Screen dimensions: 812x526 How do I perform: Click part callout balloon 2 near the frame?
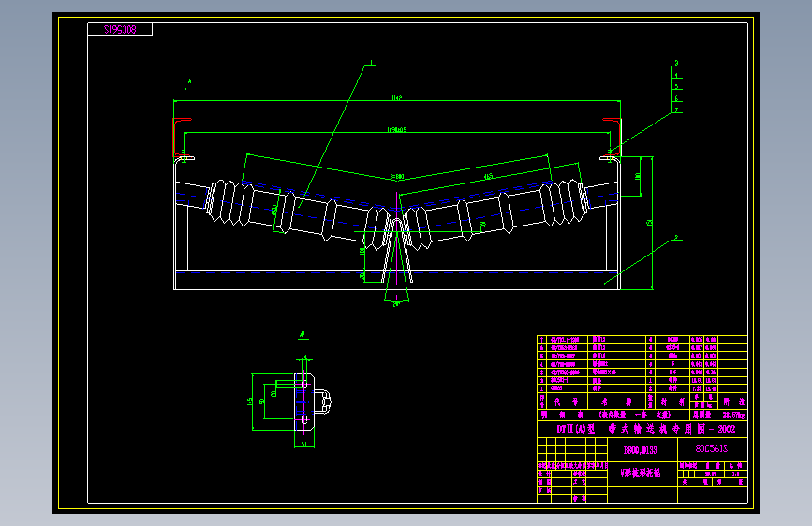[x=676, y=238]
